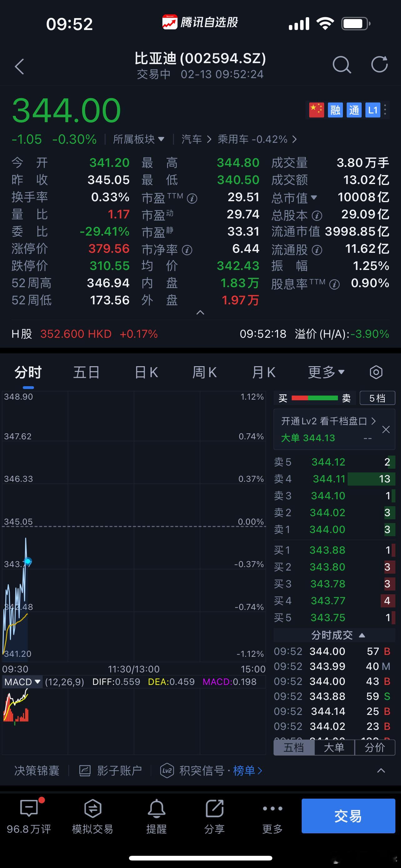Open 开通Lv2 看千档盘口 link
The height and width of the screenshot is (868, 401).
(x=328, y=421)
